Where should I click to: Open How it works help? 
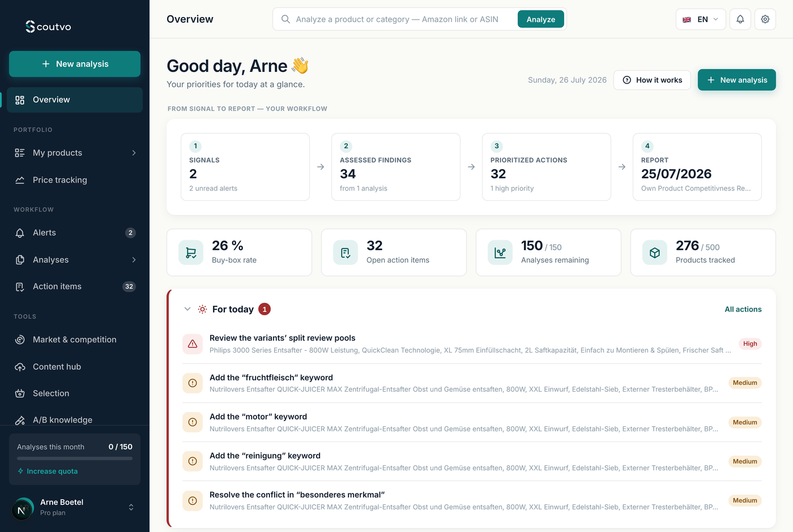click(x=652, y=80)
